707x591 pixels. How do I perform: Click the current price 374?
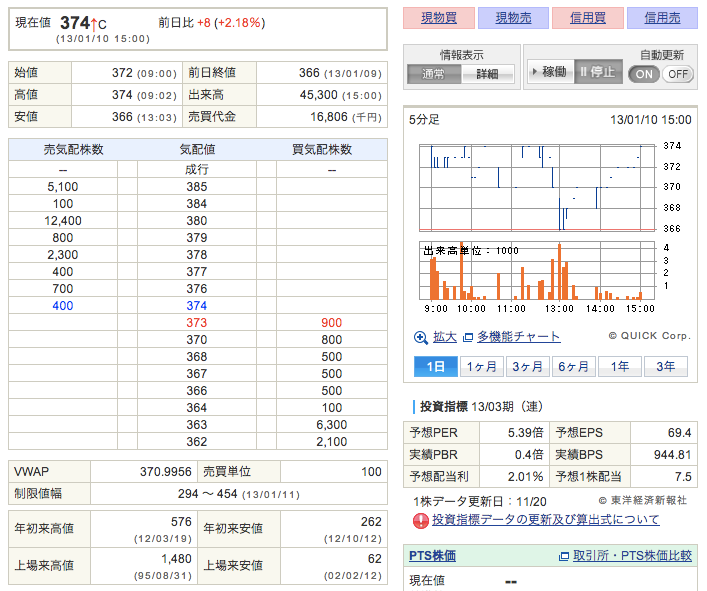pyautogui.click(x=75, y=23)
